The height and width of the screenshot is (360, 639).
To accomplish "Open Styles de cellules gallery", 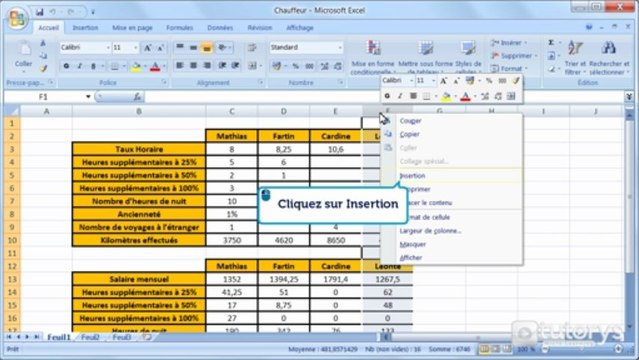I will pyautogui.click(x=468, y=57).
